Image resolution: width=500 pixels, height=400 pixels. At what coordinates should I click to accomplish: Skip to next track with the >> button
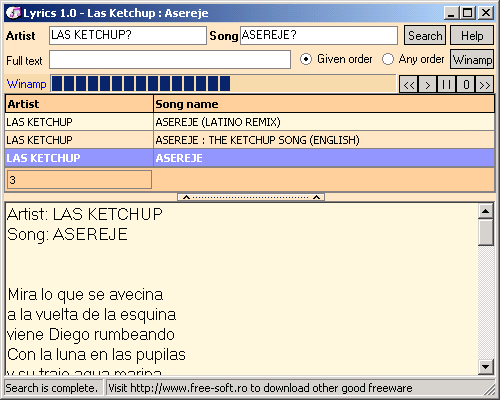(485, 85)
